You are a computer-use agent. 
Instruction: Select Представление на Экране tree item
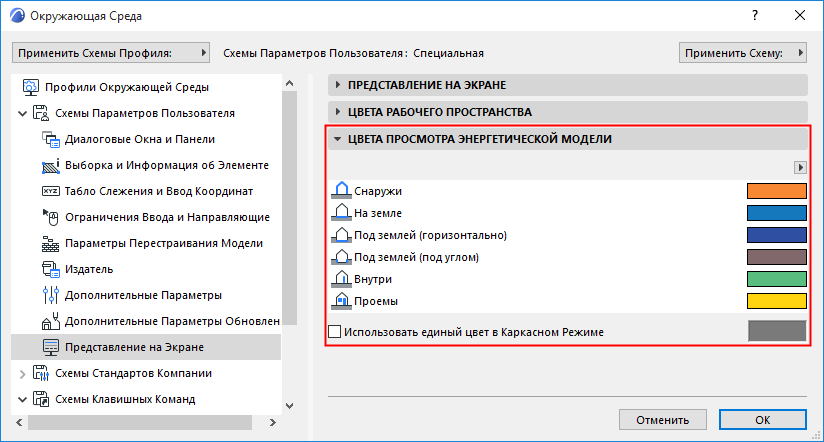tap(146, 347)
